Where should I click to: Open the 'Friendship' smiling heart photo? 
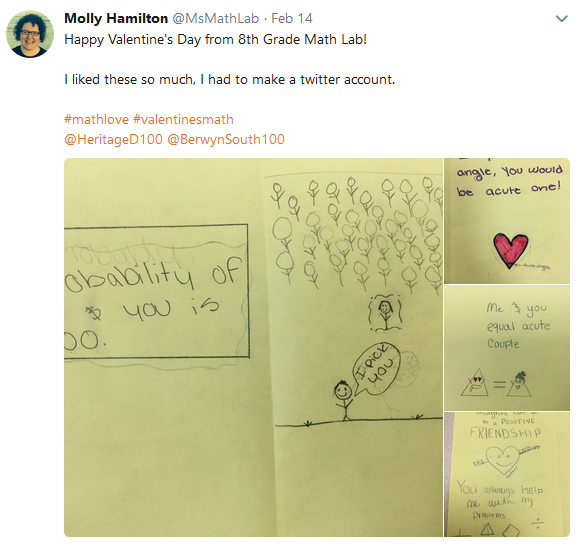507,474
